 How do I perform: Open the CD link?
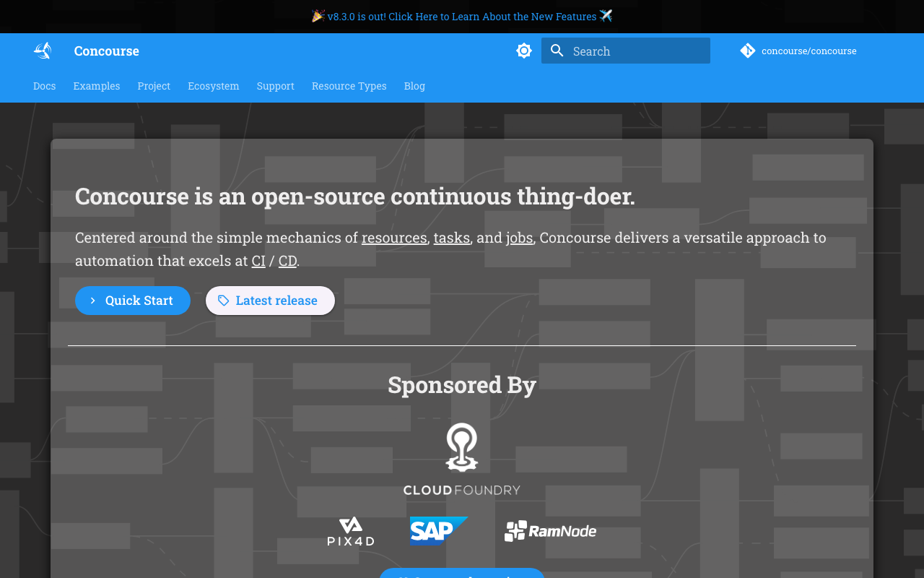287,261
